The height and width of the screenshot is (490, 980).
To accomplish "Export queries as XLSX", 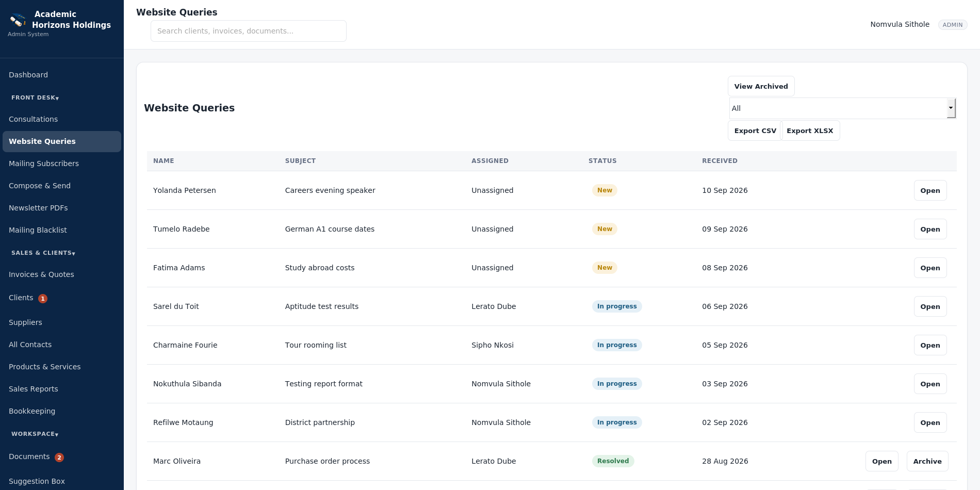I will 810,130.
